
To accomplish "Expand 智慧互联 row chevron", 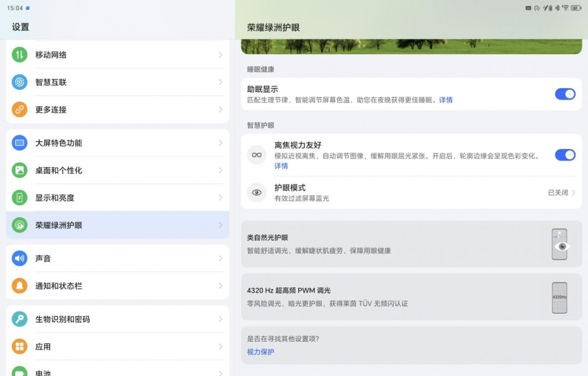I will tap(220, 82).
